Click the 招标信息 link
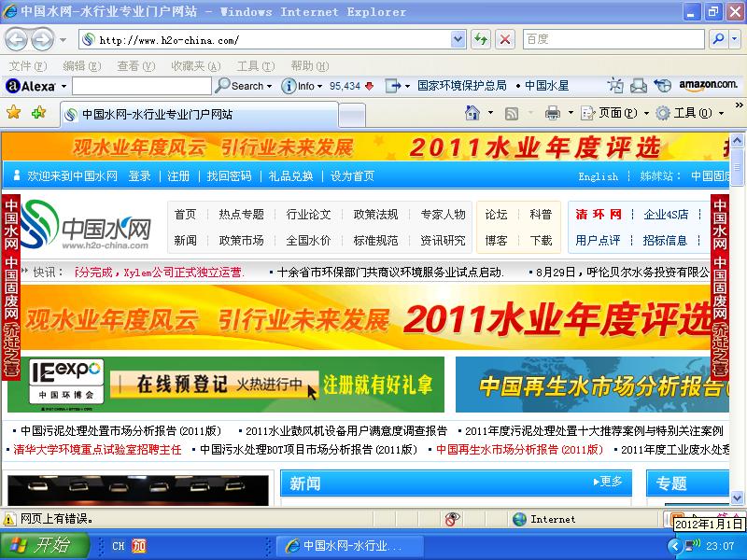 point(665,241)
